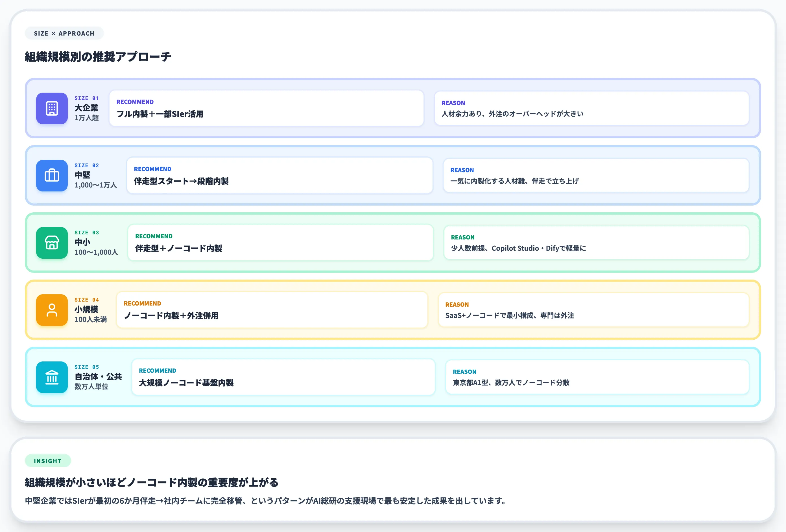Click the teal institution icon for 自治体・公共

click(52, 377)
